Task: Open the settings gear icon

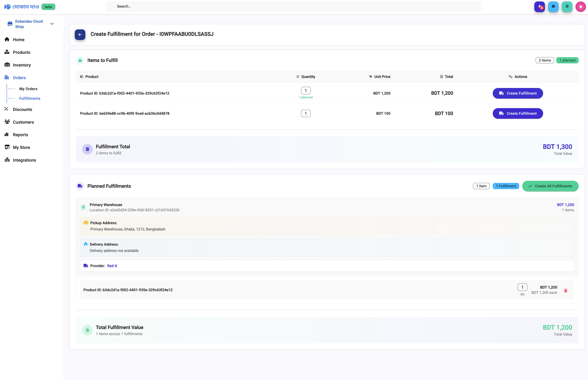Action: (567, 7)
